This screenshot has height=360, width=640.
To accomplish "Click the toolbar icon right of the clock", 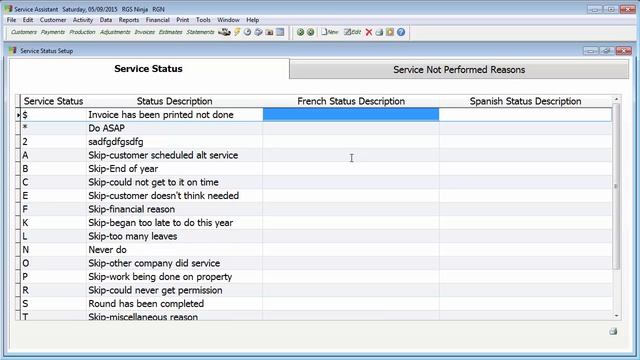I will [258, 32].
